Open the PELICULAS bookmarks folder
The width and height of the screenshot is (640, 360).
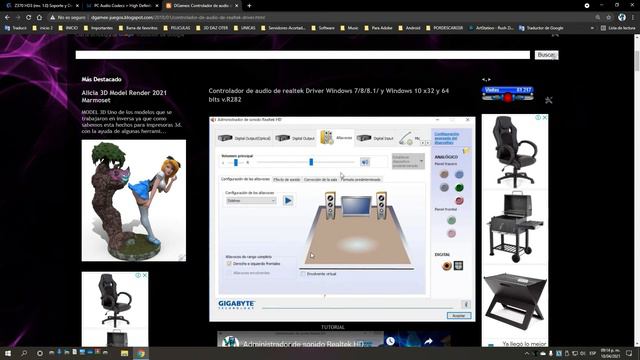[x=177, y=28]
